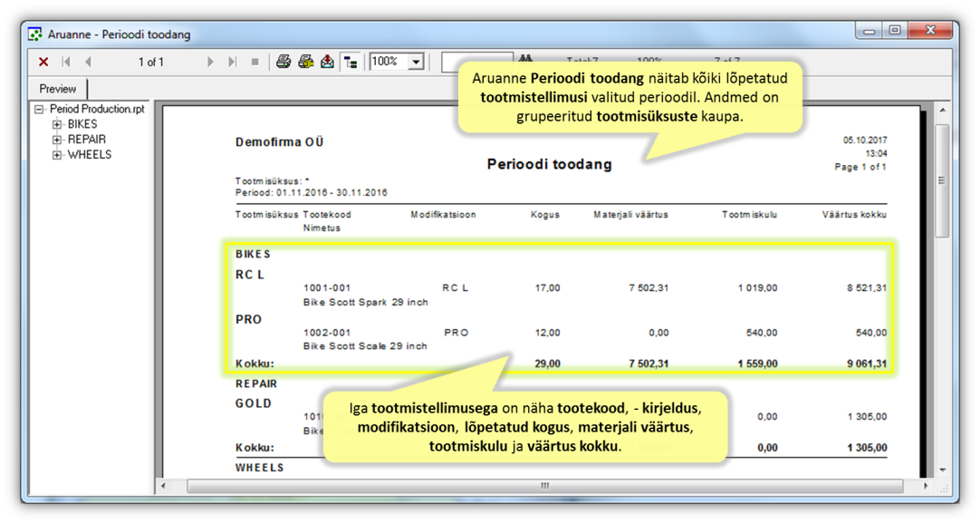Click the horizontal scrollbar right arrow
Screen dimensions: 980x524
pyautogui.click(x=925, y=486)
